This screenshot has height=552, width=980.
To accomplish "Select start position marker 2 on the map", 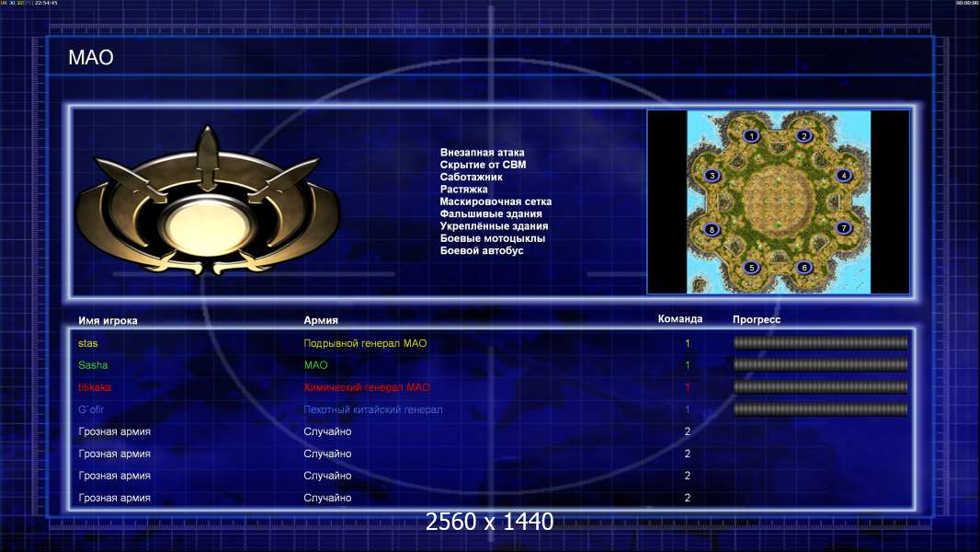I will point(803,135).
